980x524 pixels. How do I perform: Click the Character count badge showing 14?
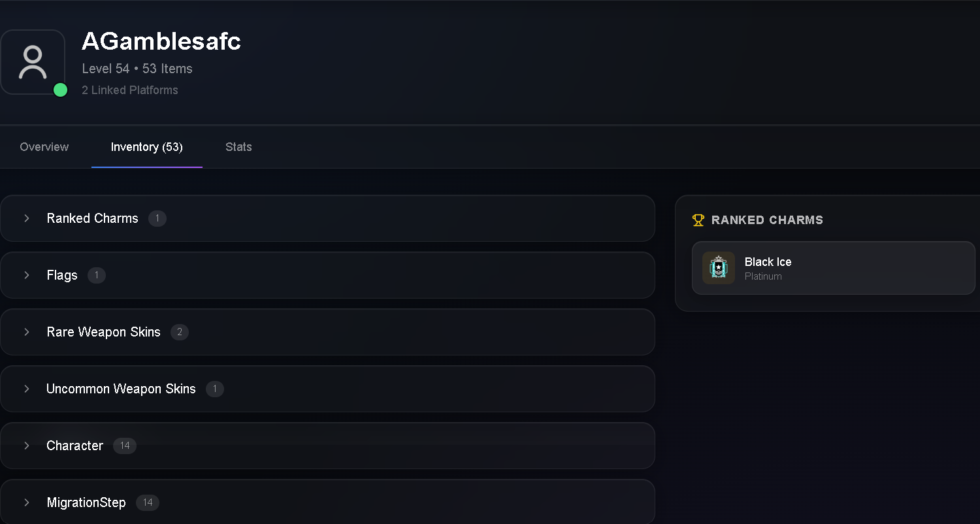click(125, 446)
